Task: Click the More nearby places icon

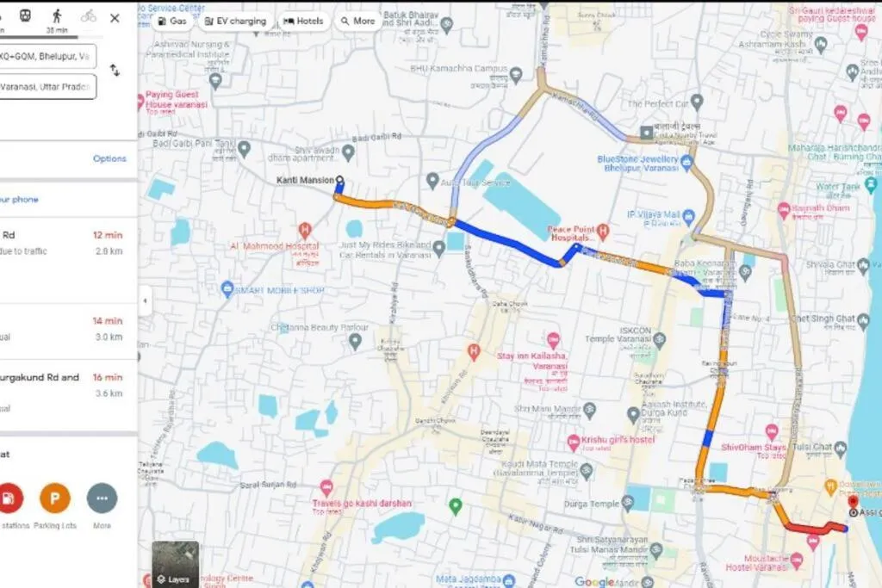Action: (102, 498)
